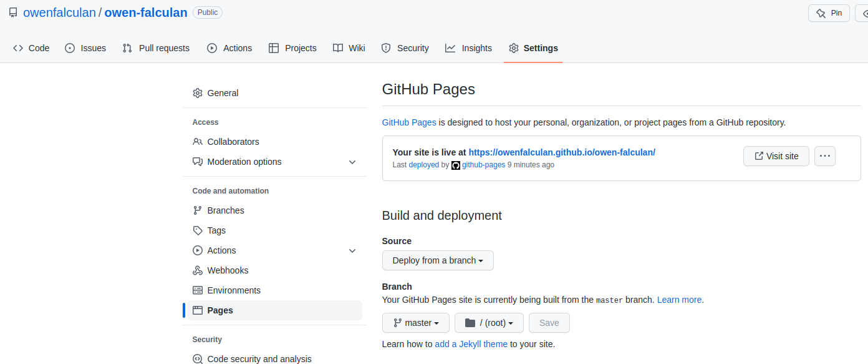Click the tag icon beside Tags

[x=198, y=230]
